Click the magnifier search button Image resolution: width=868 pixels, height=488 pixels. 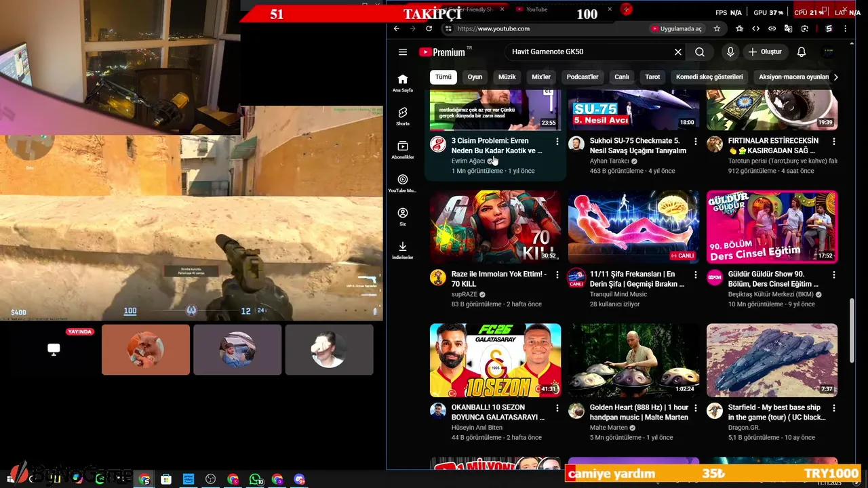(700, 52)
